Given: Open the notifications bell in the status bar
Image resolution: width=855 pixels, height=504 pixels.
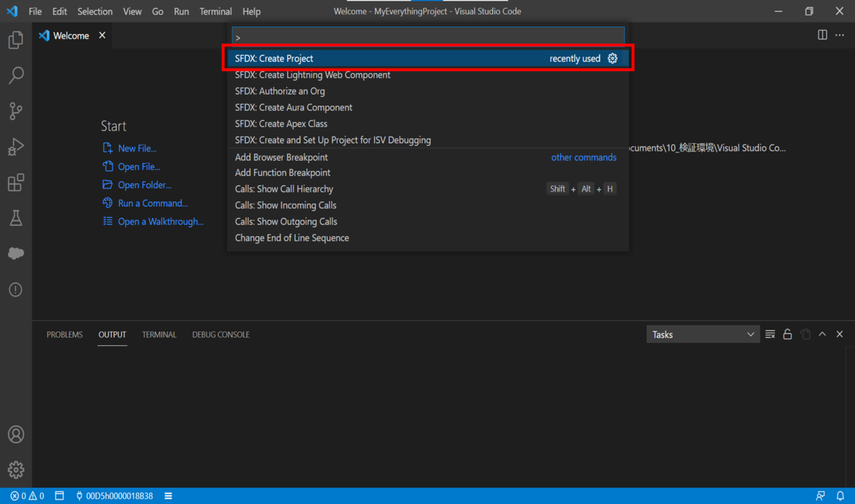Looking at the screenshot, I should click(x=840, y=496).
